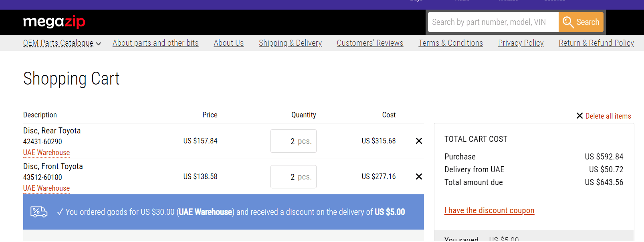Viewport: 644px width, 242px height.
Task: Click the price US $157.84
Action: tap(200, 141)
